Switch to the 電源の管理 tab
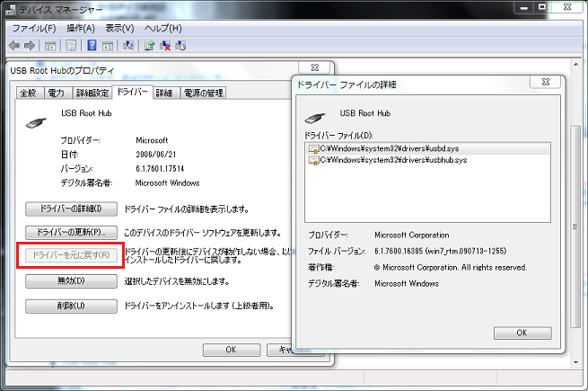Viewport: 588px width, 391px height. coord(203,93)
